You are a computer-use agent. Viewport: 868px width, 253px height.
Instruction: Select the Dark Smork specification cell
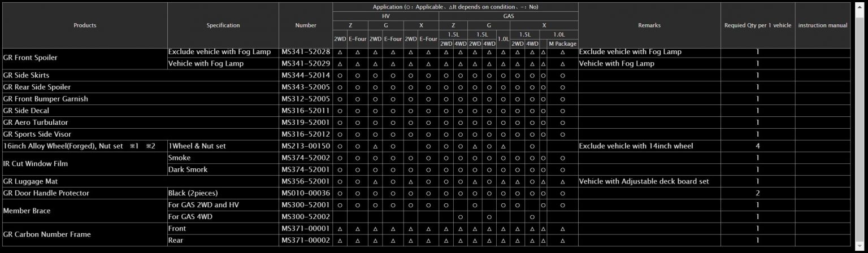223,169
